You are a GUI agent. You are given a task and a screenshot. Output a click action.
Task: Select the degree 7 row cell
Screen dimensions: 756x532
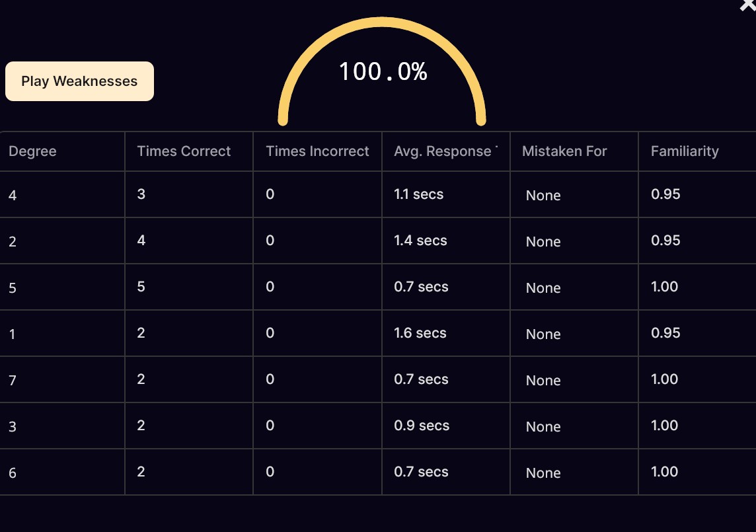62,379
